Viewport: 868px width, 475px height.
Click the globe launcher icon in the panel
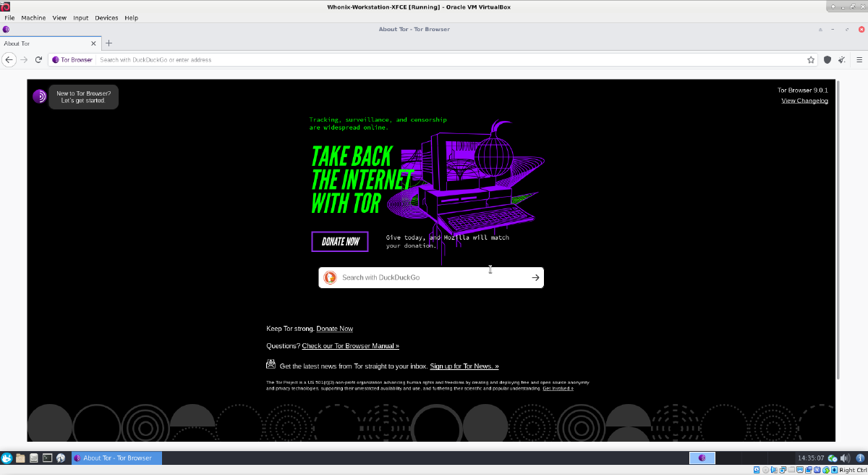coord(61,458)
